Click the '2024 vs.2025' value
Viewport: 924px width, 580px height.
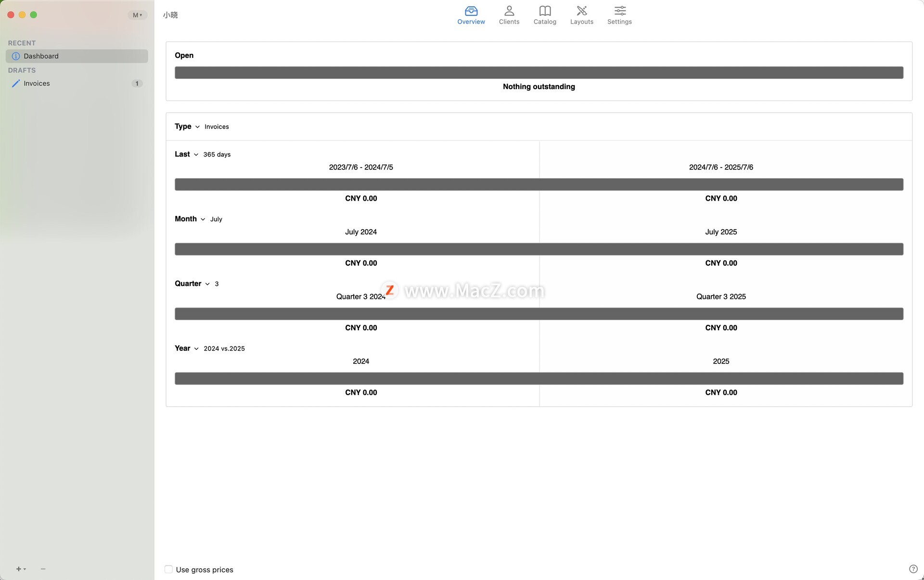click(224, 348)
